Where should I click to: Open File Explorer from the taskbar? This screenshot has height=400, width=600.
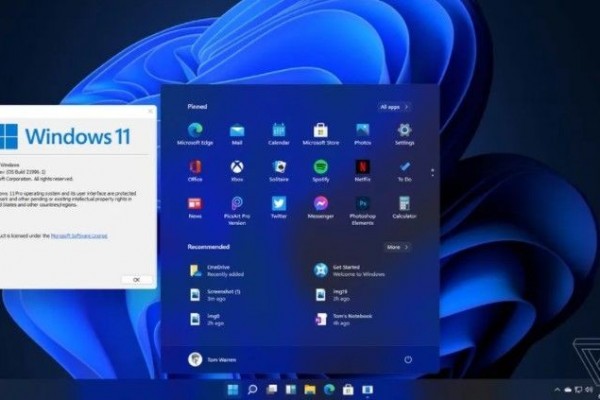coord(310,390)
